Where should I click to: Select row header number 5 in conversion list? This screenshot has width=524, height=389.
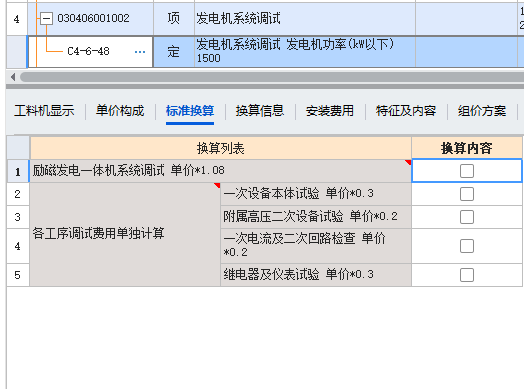[x=18, y=275]
